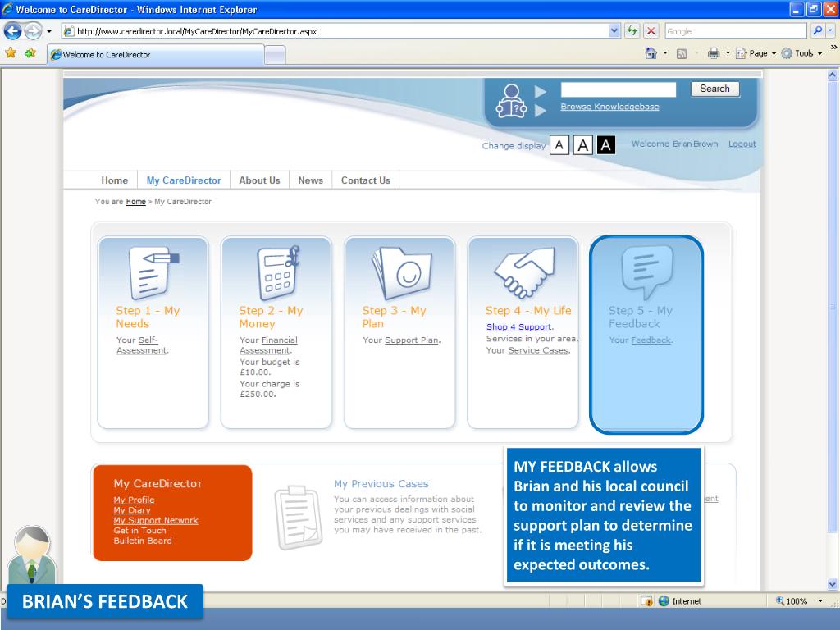Click the Home breadcrumb link
Image resolution: width=840 pixels, height=630 pixels.
coord(135,202)
